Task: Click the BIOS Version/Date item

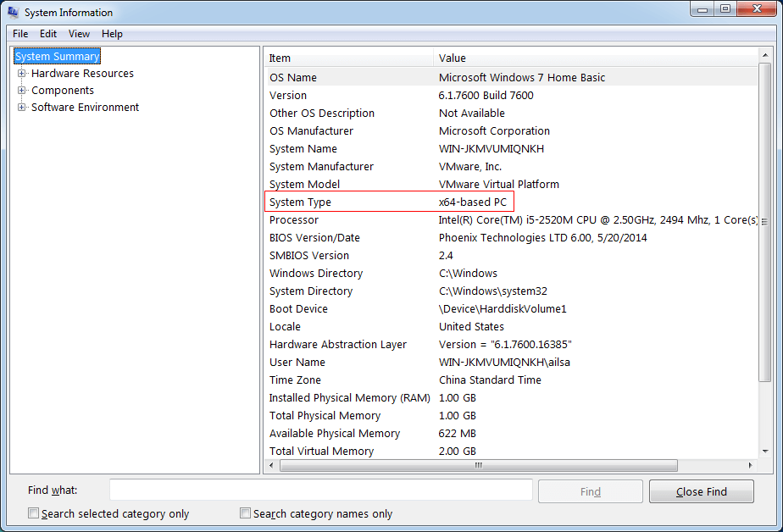Action: pos(314,238)
